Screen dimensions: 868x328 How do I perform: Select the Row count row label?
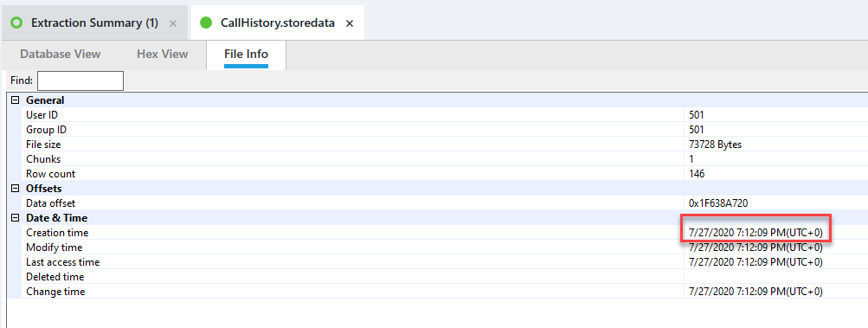click(50, 174)
